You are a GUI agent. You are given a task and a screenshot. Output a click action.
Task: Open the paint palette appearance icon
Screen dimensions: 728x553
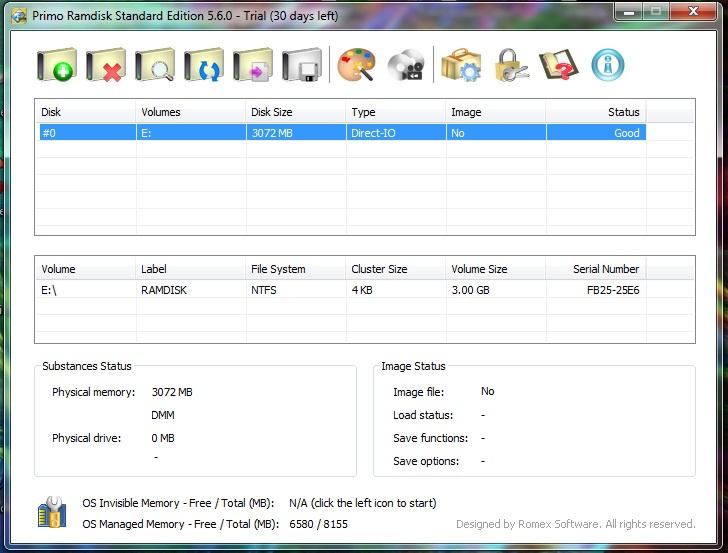click(x=356, y=65)
